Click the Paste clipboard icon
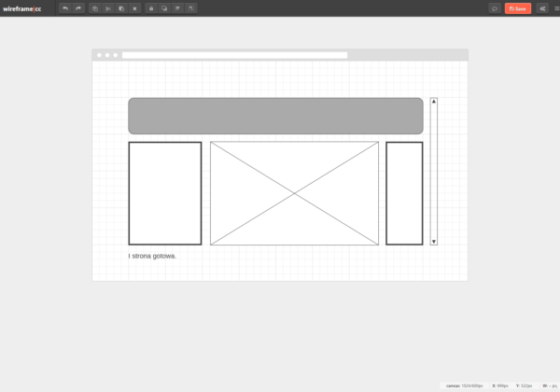Screen dimensions: 560x392 121,8
